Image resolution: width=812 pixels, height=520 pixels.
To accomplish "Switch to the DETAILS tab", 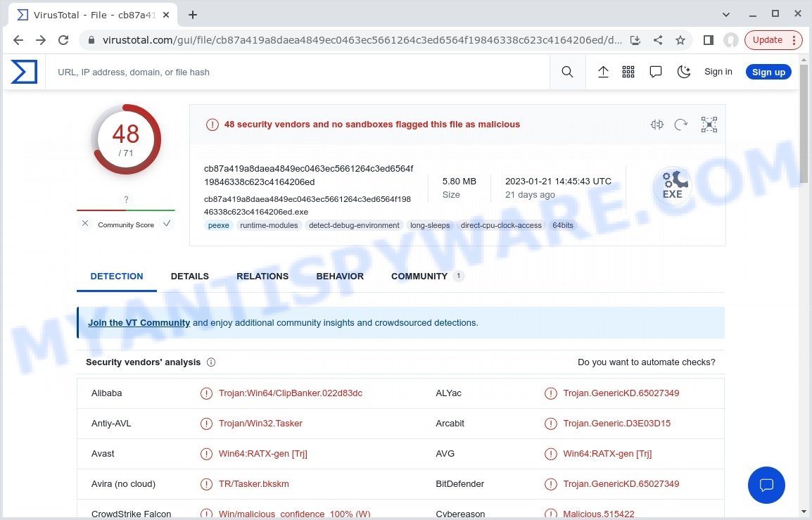I will tap(189, 276).
